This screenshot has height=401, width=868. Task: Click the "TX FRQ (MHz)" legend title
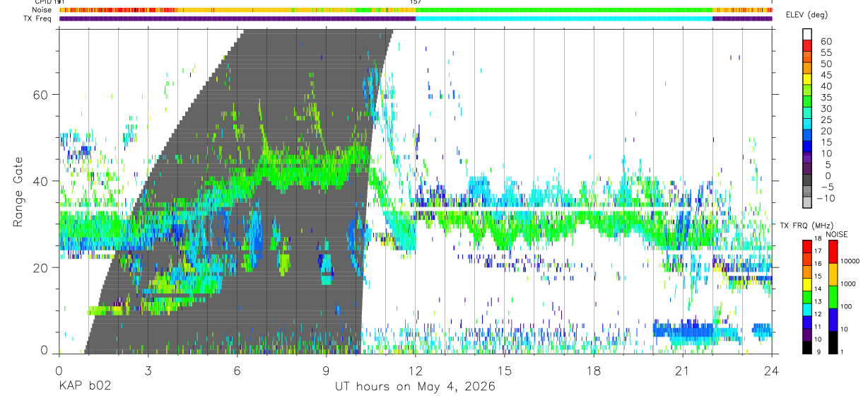coord(805,225)
